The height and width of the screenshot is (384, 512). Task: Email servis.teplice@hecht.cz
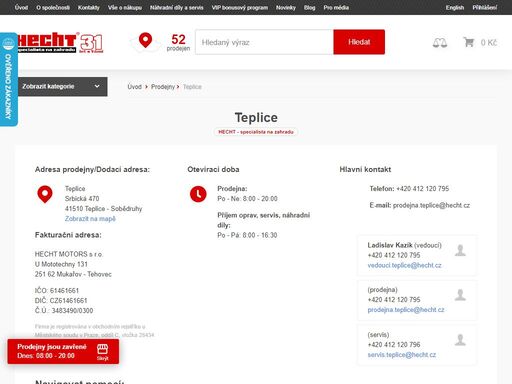coord(402,355)
